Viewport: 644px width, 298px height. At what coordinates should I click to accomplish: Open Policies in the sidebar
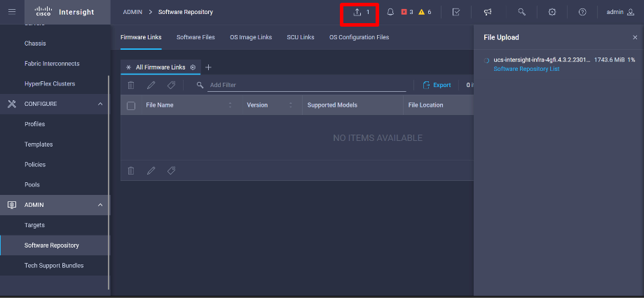[35, 164]
